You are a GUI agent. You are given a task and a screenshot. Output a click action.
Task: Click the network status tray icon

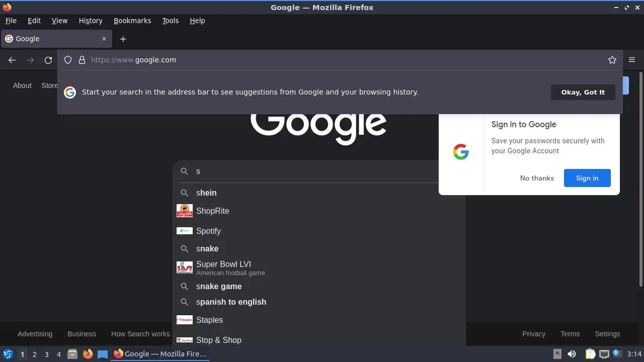coord(604,354)
